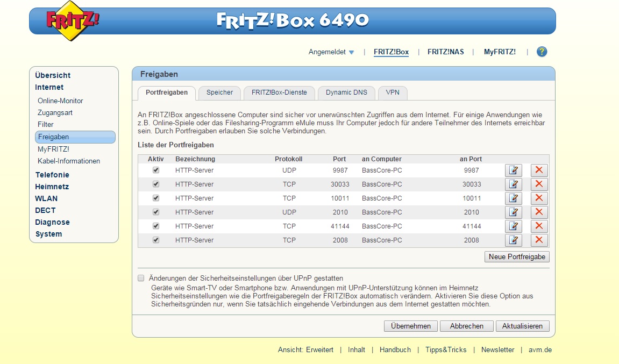Click the Protokoll column header
The image size is (619, 364).
pos(289,159)
